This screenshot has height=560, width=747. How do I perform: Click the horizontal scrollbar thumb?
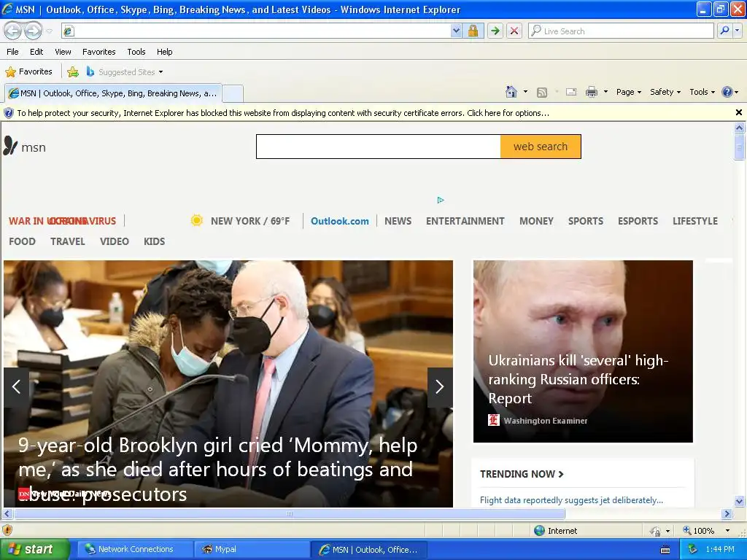[290, 514]
